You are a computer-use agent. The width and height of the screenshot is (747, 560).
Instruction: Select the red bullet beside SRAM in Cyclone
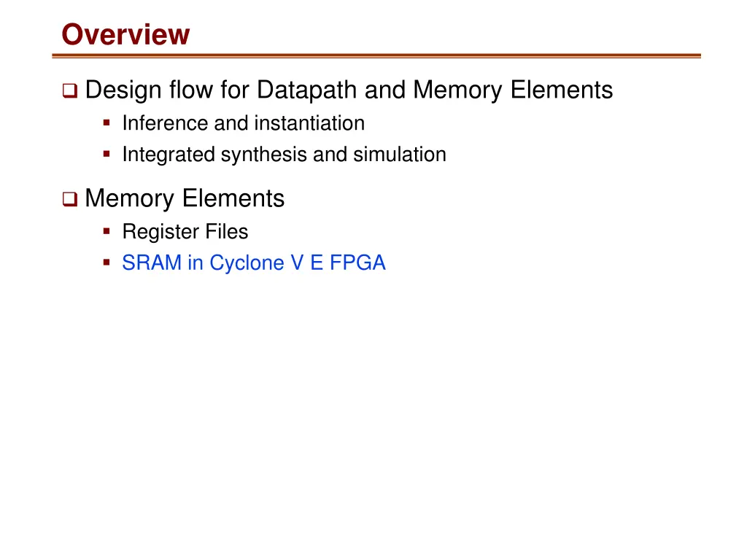click(107, 262)
